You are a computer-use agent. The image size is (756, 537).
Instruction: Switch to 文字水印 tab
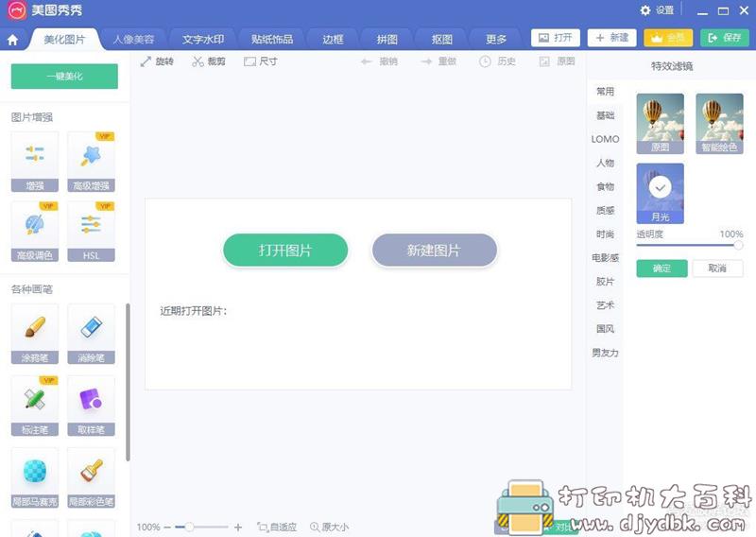click(x=203, y=40)
